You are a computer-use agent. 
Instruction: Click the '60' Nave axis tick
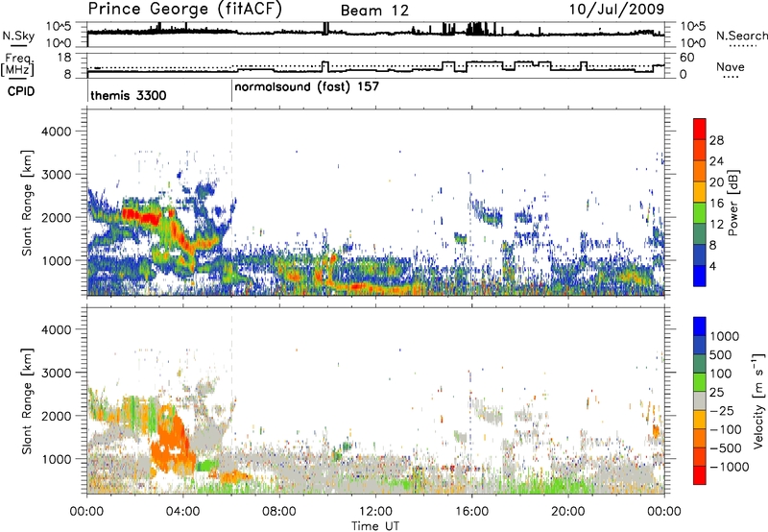687,58
